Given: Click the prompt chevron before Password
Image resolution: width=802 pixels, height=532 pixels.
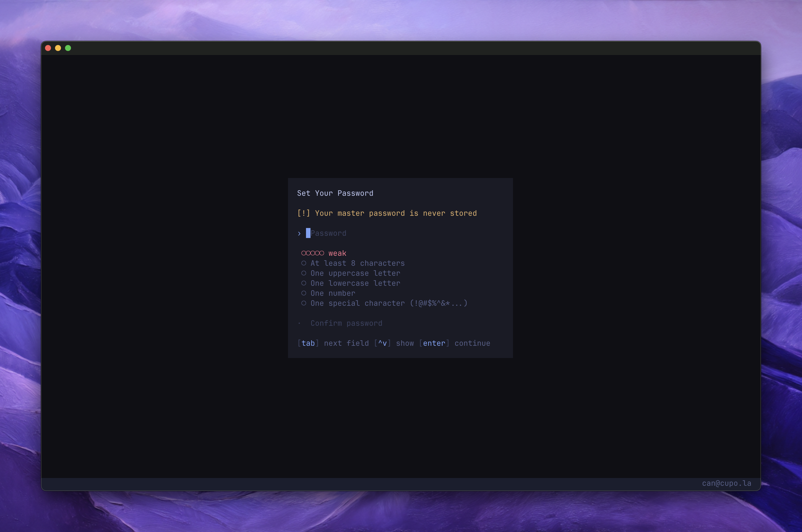Looking at the screenshot, I should pos(299,234).
